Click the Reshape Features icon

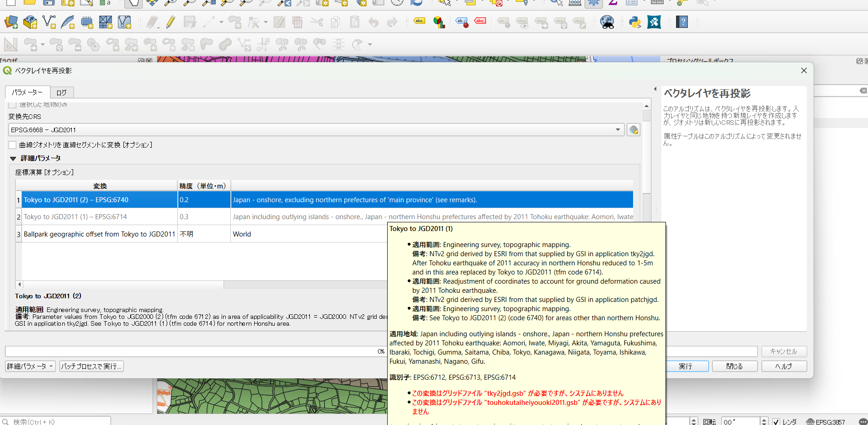(x=207, y=44)
